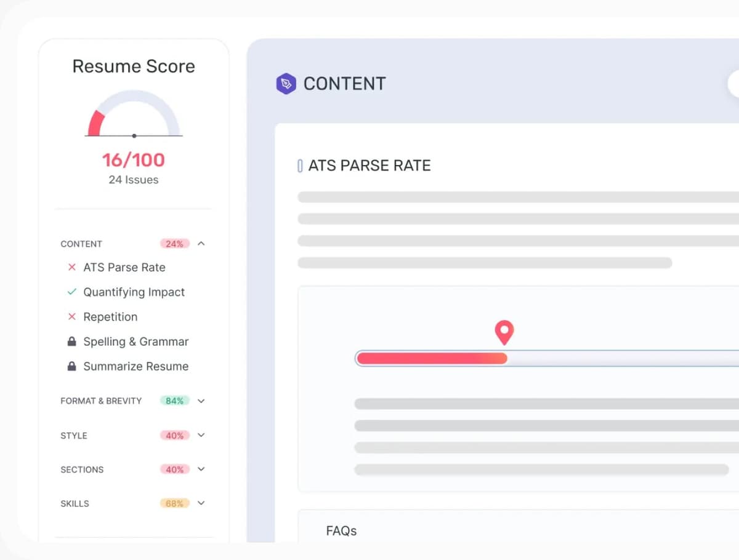739x560 pixels.
Task: Click the red location pin marker
Action: coord(504,332)
